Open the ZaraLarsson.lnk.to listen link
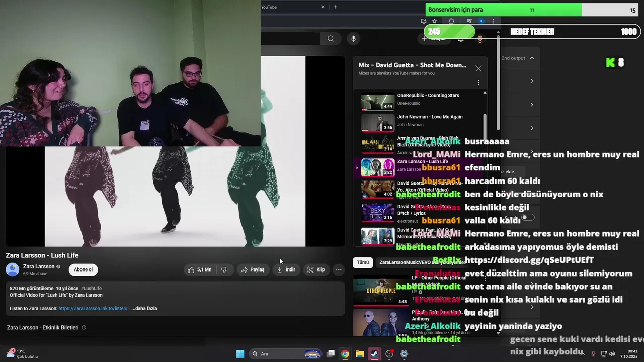The image size is (644, 362). pyautogui.click(x=94, y=308)
